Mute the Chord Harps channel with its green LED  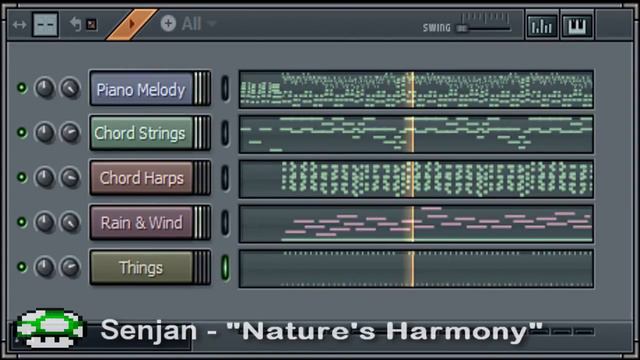pos(22,177)
